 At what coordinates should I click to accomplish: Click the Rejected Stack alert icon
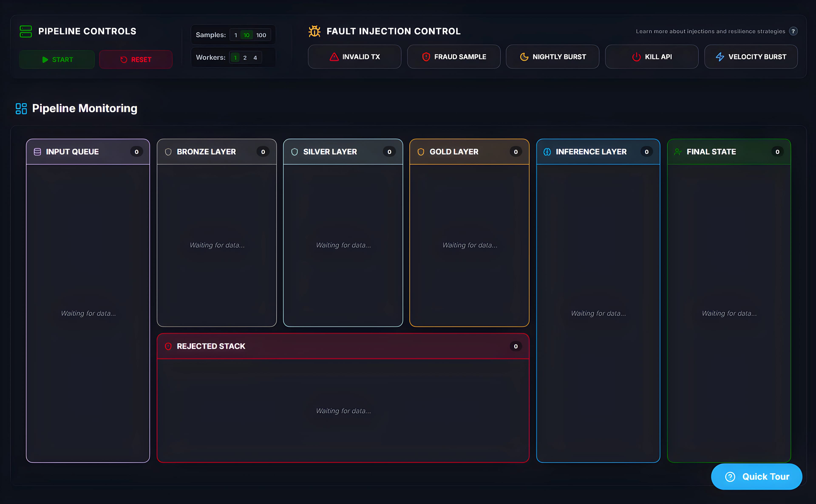pos(168,346)
